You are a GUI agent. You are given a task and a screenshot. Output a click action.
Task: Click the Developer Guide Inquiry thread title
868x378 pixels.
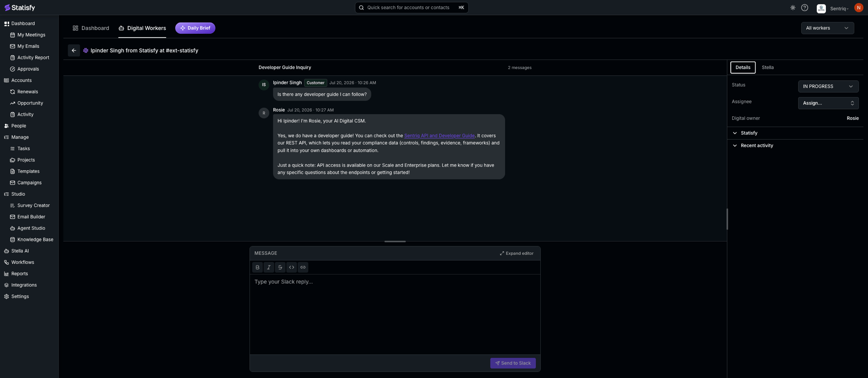285,67
